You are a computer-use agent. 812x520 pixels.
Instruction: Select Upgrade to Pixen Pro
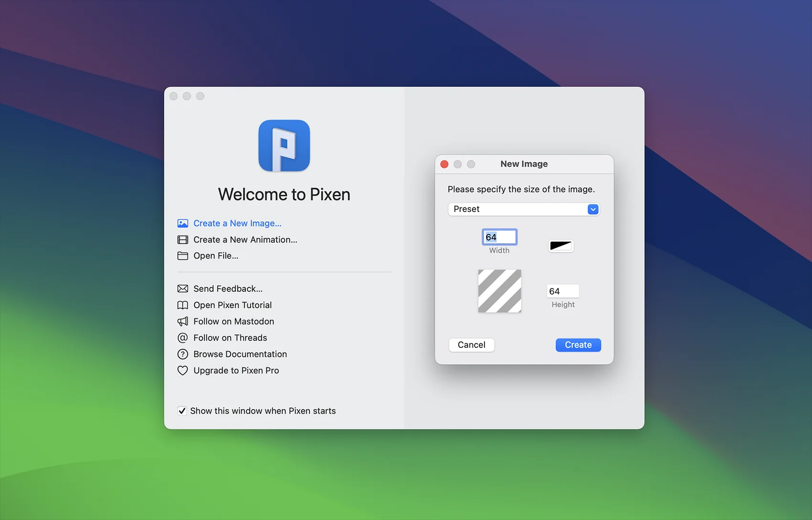coord(236,370)
